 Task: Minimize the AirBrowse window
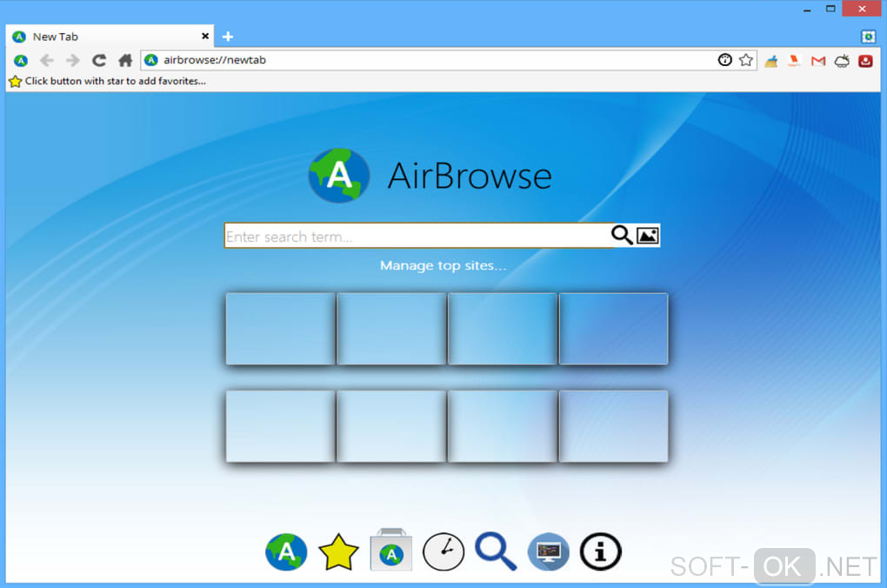pyautogui.click(x=807, y=9)
